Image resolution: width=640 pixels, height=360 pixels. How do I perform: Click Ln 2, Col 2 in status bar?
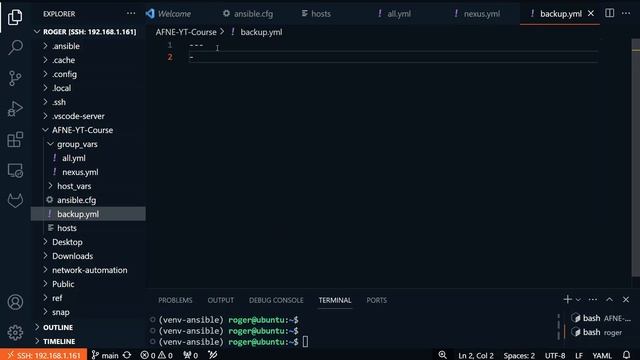pyautogui.click(x=476, y=356)
